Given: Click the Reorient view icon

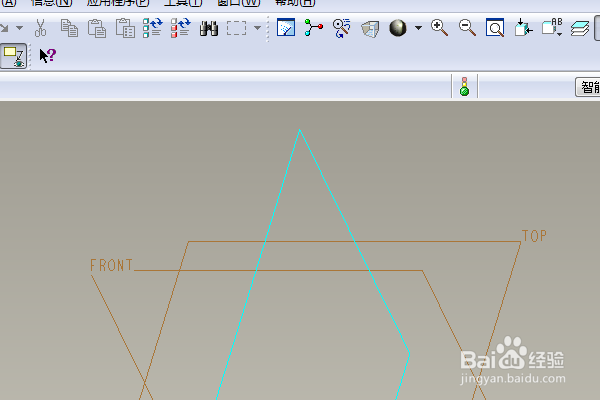Looking at the screenshot, I should tap(523, 28).
